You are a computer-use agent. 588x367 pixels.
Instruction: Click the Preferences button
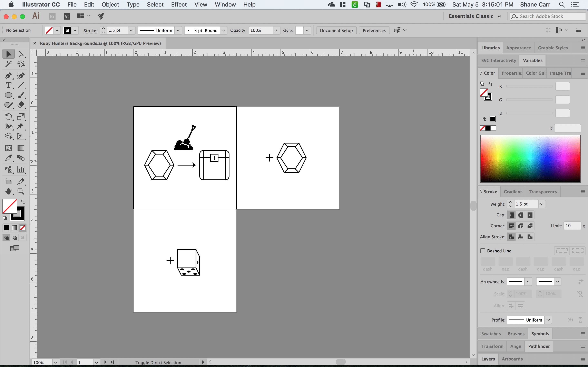[x=374, y=30]
